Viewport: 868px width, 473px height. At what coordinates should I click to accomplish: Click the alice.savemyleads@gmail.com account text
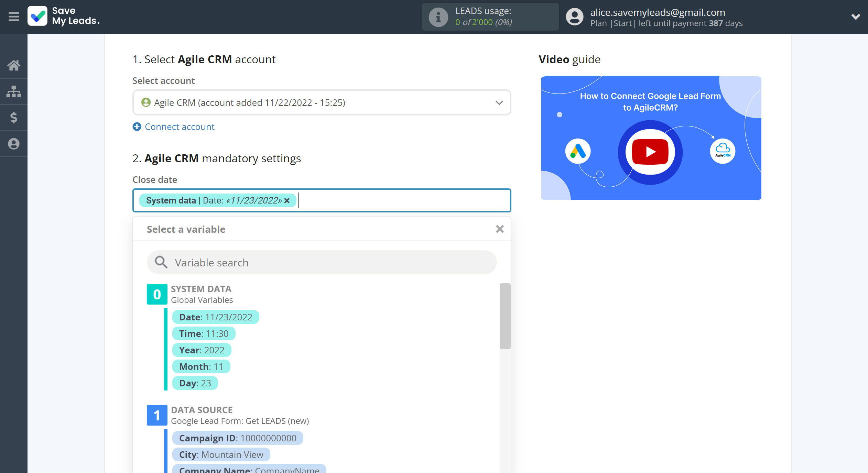pos(658,12)
